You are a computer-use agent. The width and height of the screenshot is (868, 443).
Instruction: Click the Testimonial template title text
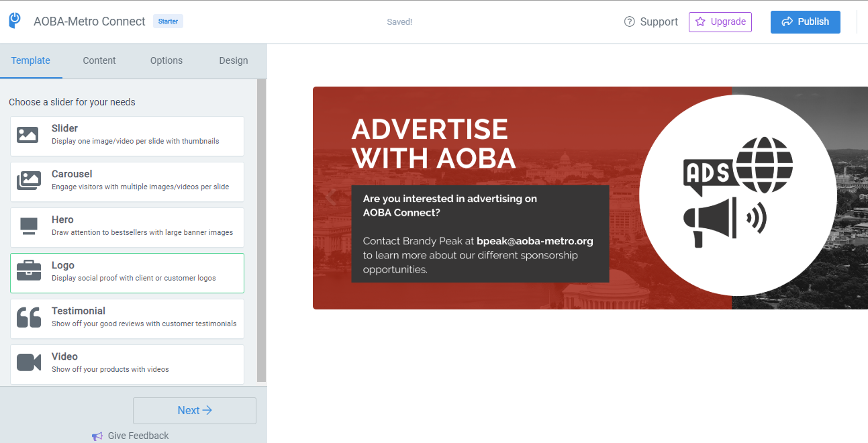79,311
